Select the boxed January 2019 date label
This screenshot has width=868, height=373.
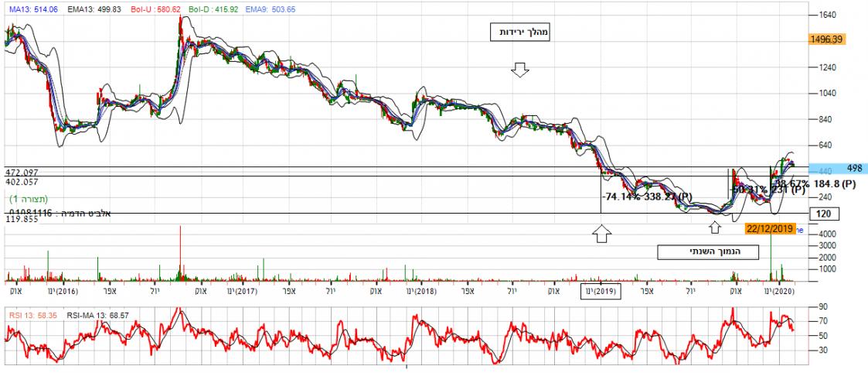coord(600,291)
